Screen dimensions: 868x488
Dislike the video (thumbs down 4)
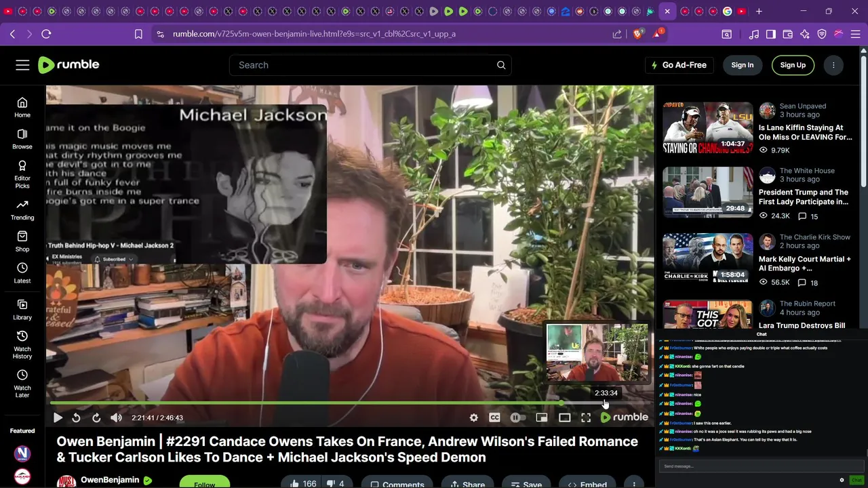tap(336, 483)
